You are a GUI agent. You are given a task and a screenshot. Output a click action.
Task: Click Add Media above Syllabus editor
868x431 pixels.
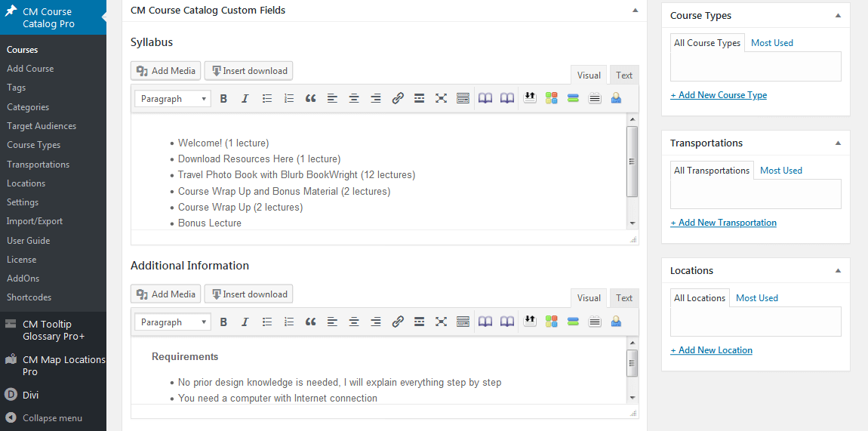point(166,71)
